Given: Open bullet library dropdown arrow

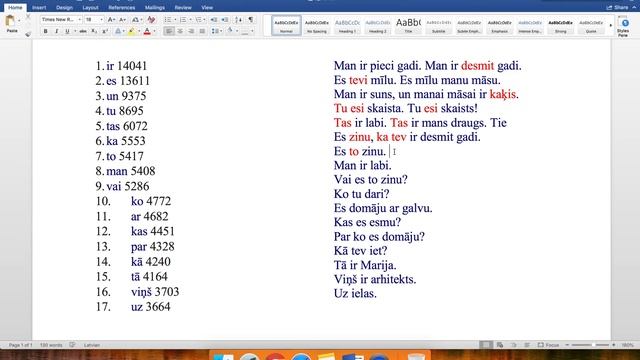Looking at the screenshot, I should coord(176,20).
